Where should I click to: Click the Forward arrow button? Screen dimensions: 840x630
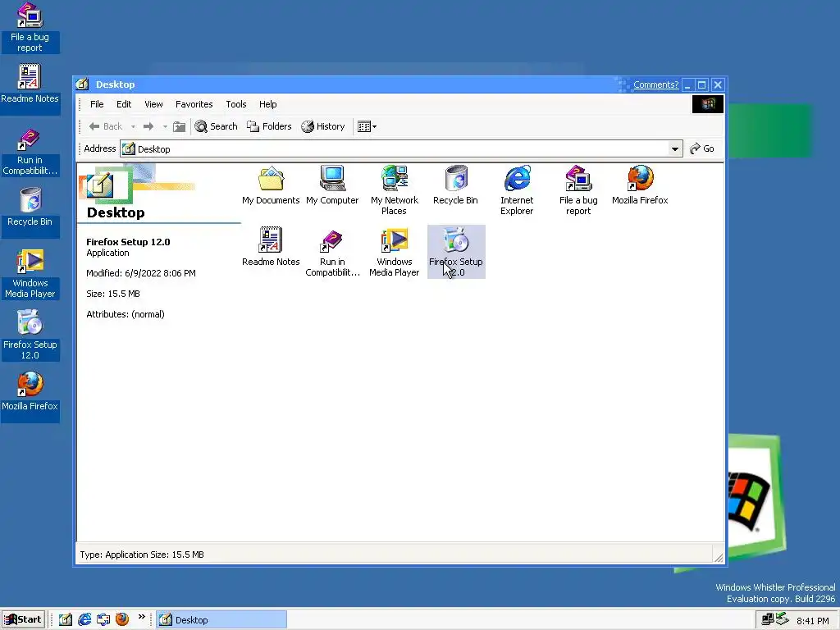(148, 126)
